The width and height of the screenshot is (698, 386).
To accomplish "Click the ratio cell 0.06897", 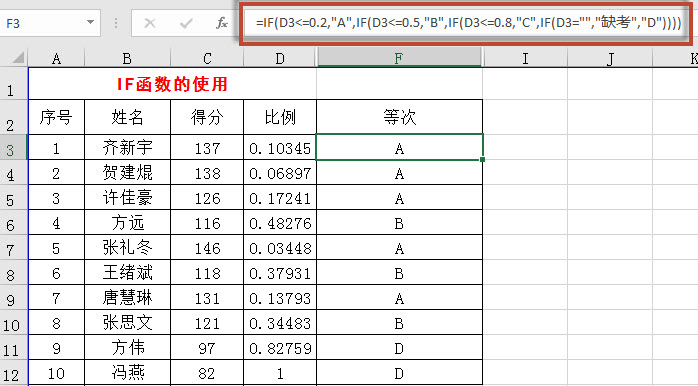I will [x=280, y=172].
